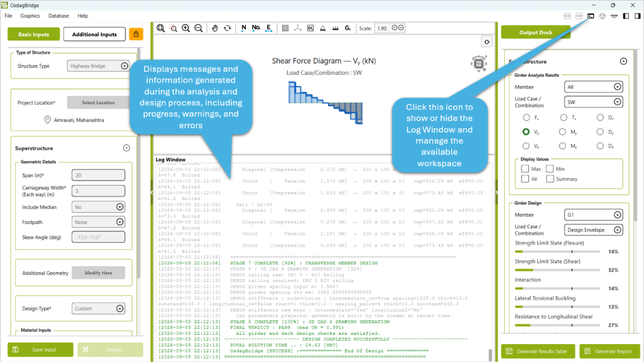Click the zoom out magnifier icon

[198, 28]
